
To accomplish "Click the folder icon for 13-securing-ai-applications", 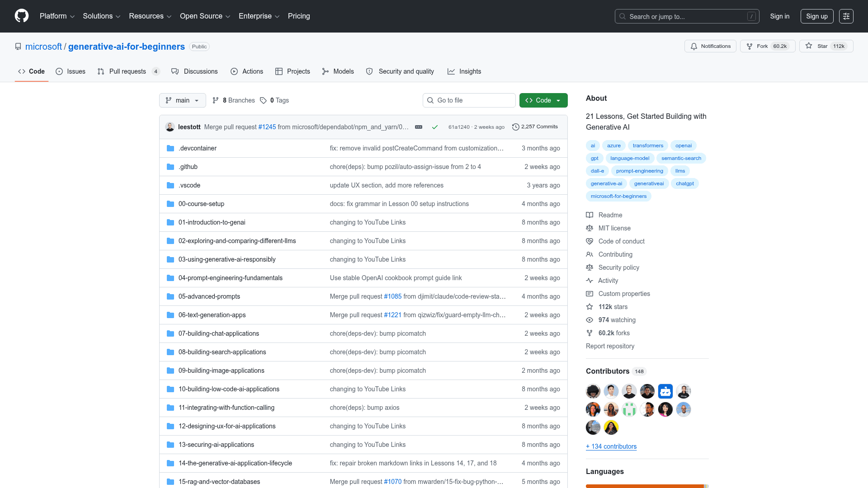I will click(x=170, y=445).
